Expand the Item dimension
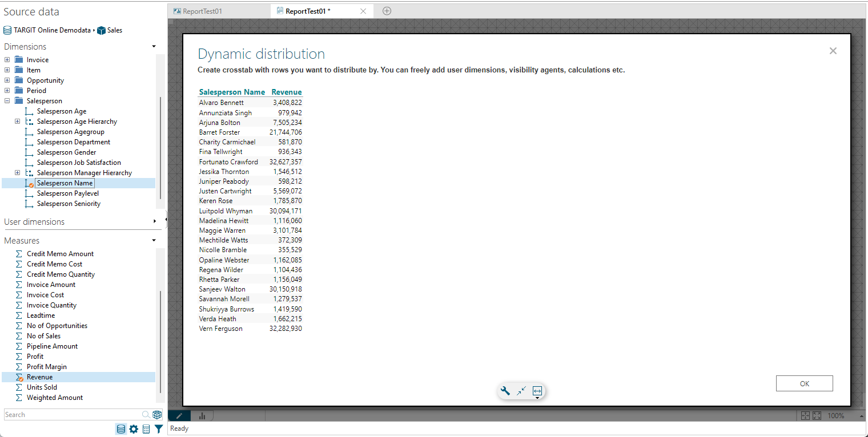This screenshot has height=437, width=868. click(7, 70)
